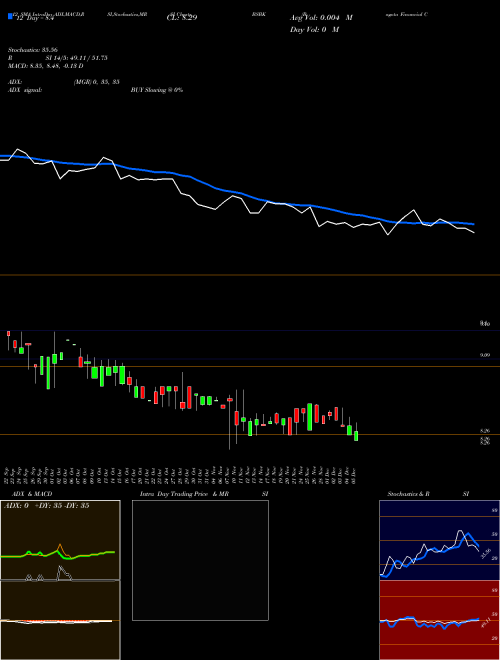Image resolution: width=500 pixels, height=660 pixels.
Task: Click the first red candlestick on the left
Action: tap(8, 333)
